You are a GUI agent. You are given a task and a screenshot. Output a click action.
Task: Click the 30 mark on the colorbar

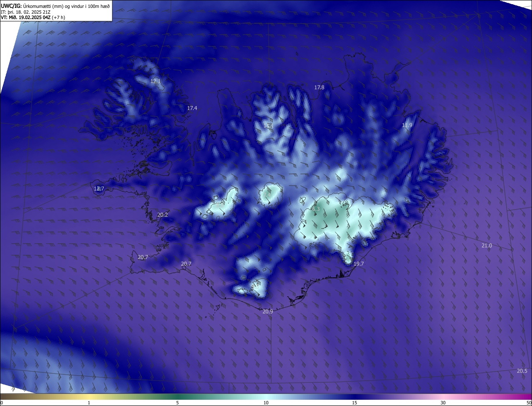point(443,403)
